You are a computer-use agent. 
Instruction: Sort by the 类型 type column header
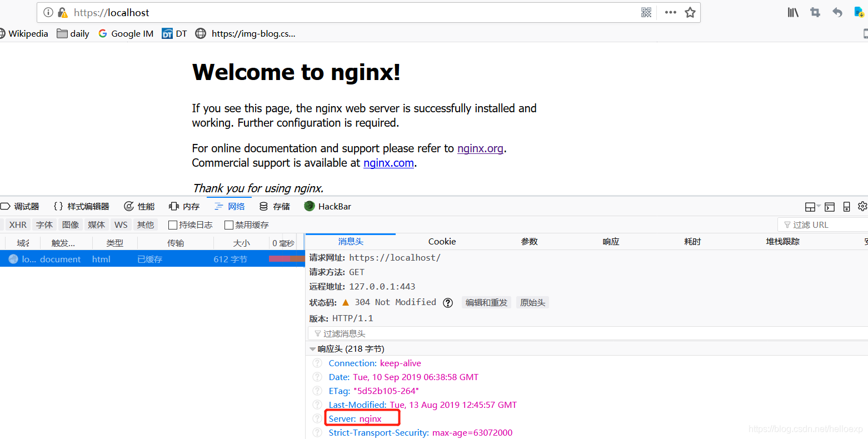(x=115, y=243)
